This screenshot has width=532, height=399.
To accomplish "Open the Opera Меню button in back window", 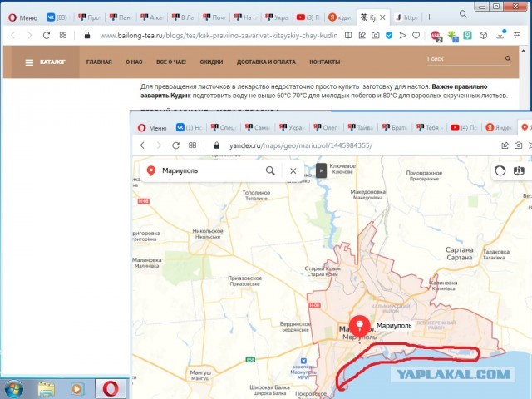I will (x=22, y=17).
